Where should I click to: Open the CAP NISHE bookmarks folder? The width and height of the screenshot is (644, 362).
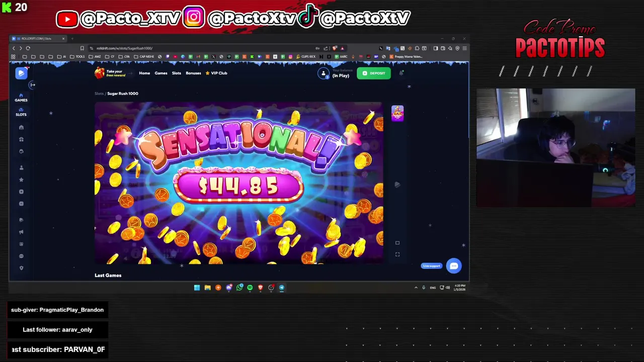coord(144,57)
